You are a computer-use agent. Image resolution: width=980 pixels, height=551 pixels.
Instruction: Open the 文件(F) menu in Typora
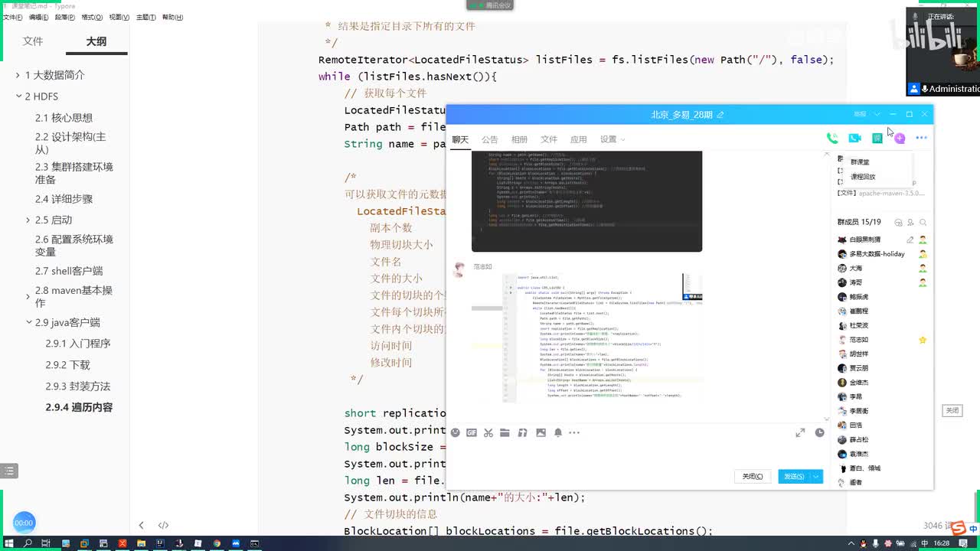coord(12,17)
